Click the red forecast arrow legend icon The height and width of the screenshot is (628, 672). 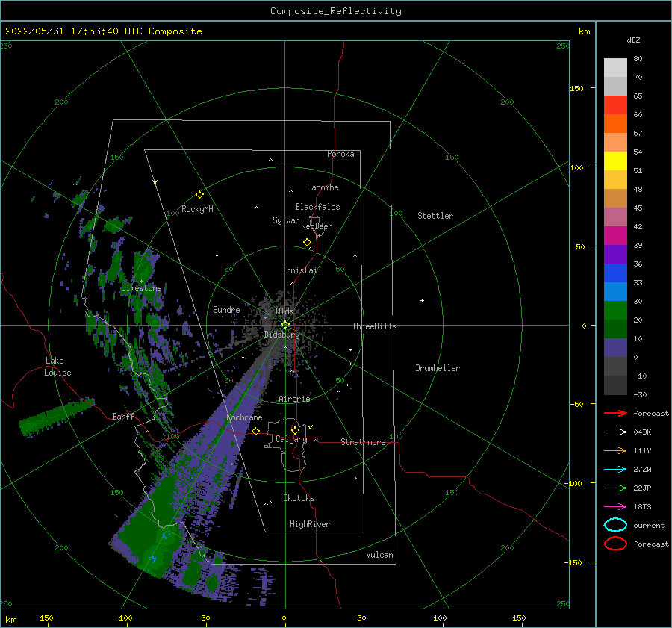(615, 413)
